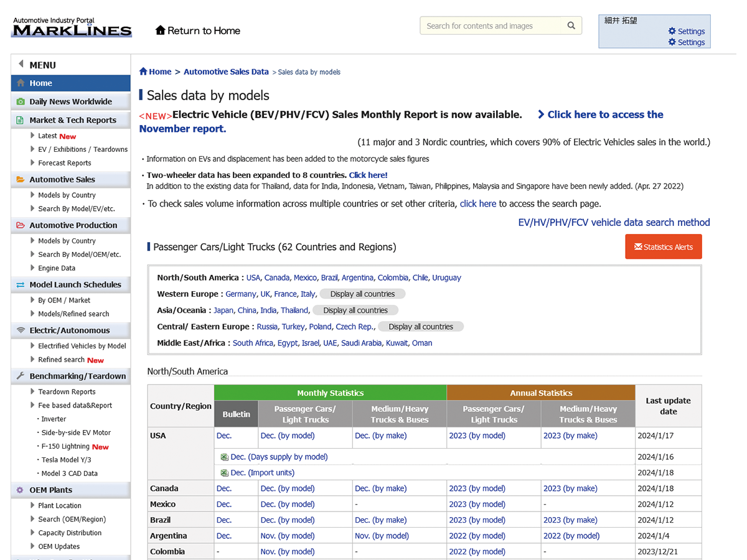Click the arrows icon for Model Launch Schedules
Screen dimensions: 747x560
(21, 284)
